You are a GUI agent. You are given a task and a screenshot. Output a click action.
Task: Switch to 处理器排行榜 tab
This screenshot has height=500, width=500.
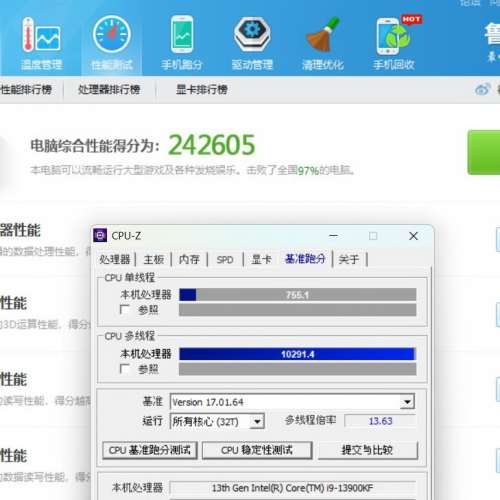click(x=109, y=89)
